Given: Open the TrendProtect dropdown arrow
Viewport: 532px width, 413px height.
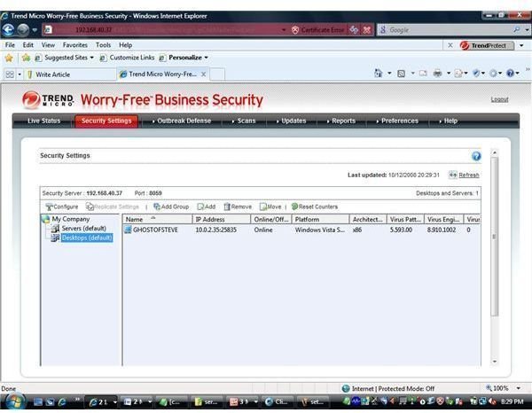Looking at the screenshot, I should pyautogui.click(x=521, y=45).
